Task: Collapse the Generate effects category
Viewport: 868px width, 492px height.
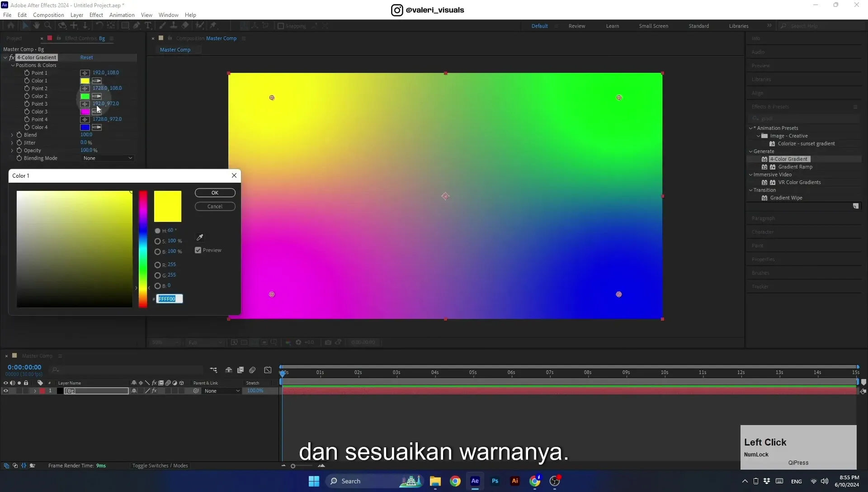Action: point(750,151)
